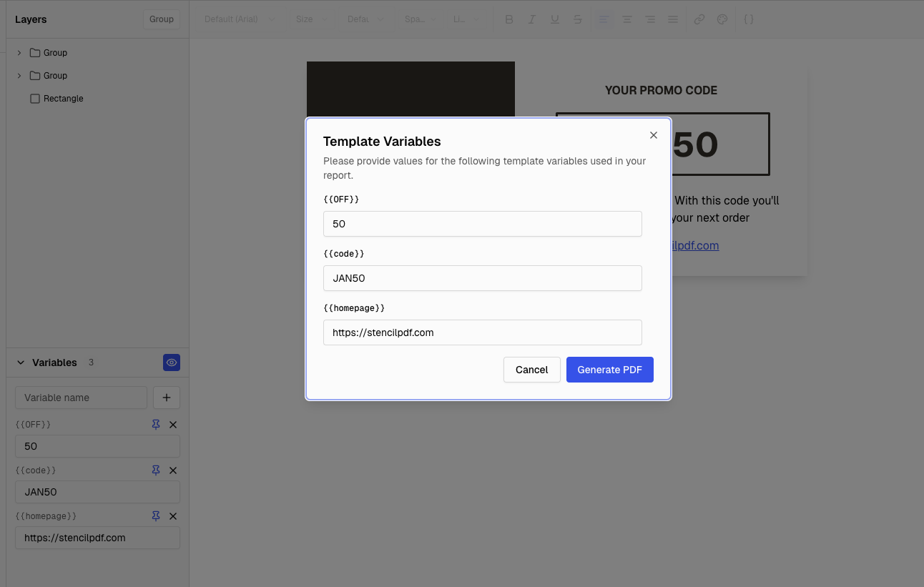Cancel the Template Variables dialog

pyautogui.click(x=532, y=370)
